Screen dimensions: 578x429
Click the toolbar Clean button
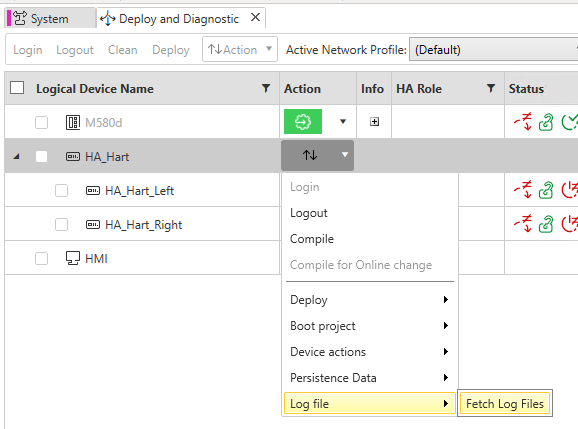(x=122, y=50)
